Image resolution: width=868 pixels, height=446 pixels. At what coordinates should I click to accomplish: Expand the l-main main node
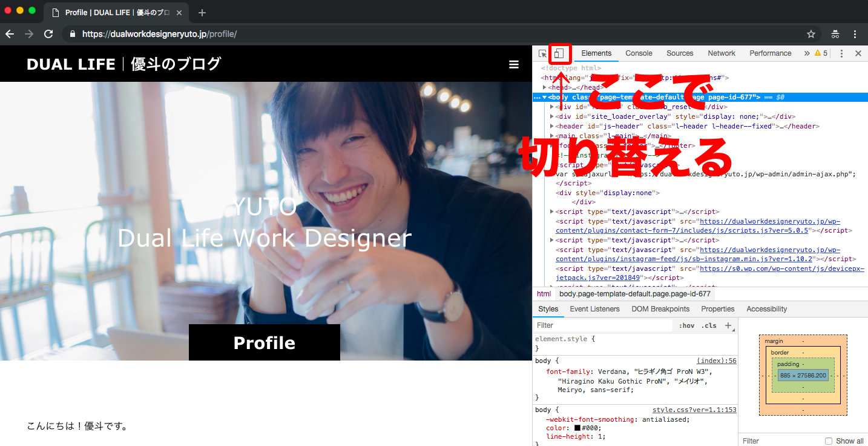[x=551, y=136]
